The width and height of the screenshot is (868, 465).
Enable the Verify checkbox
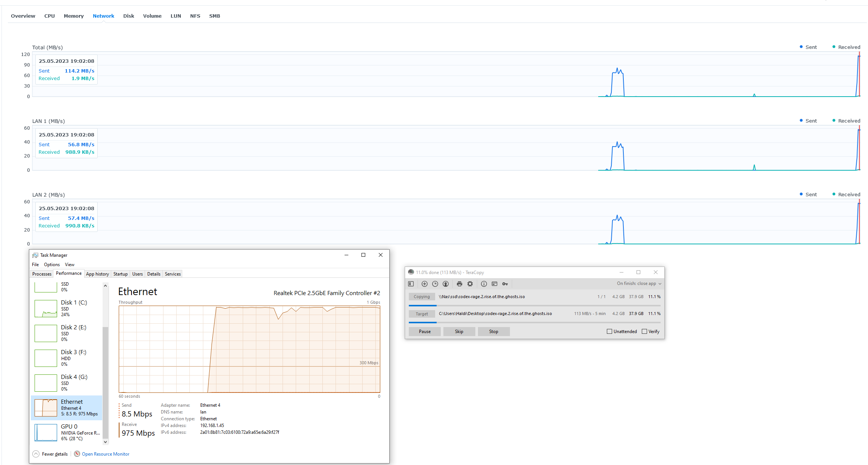tap(644, 331)
